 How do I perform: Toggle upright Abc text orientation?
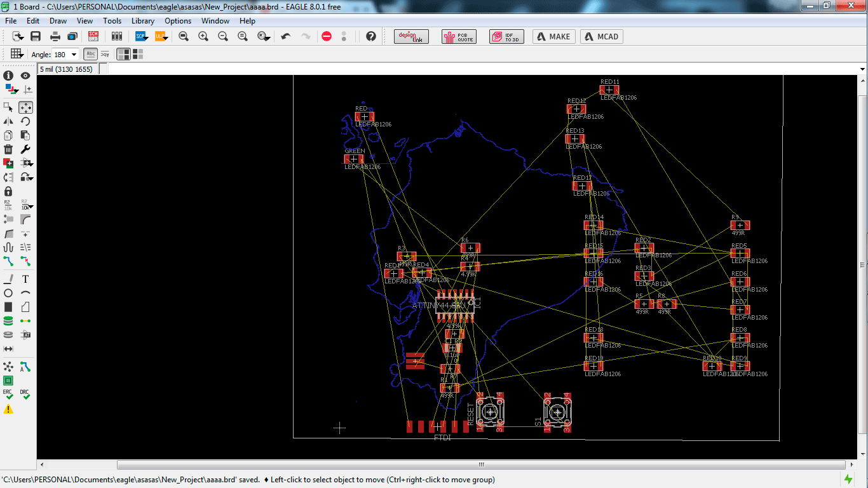91,54
